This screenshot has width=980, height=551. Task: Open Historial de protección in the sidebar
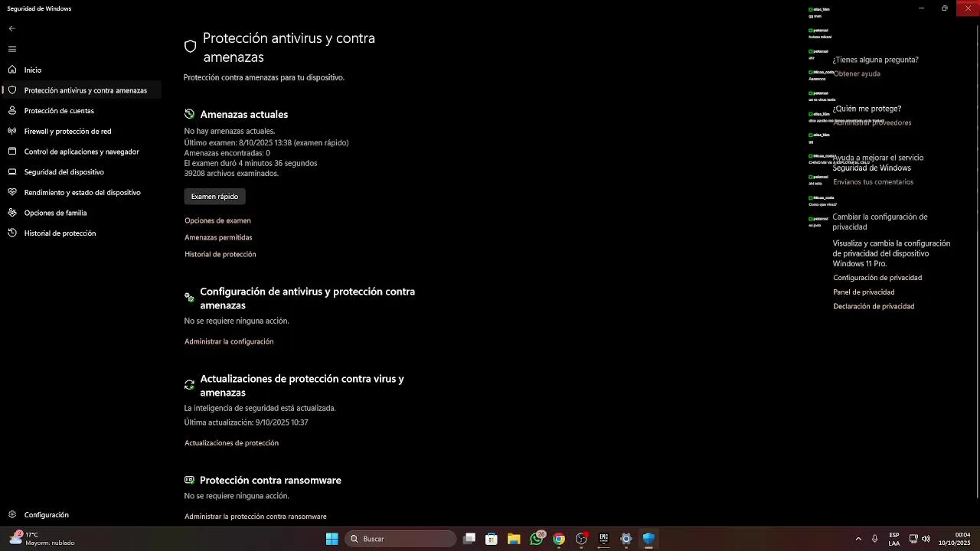pyautogui.click(x=60, y=233)
